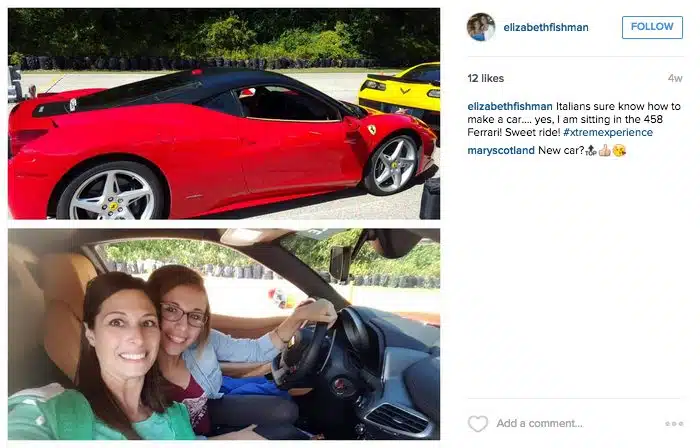Viewport: 700px width, 448px height.
Task: Follow elizabethfishman with the FOLLOW button
Action: pyautogui.click(x=652, y=27)
